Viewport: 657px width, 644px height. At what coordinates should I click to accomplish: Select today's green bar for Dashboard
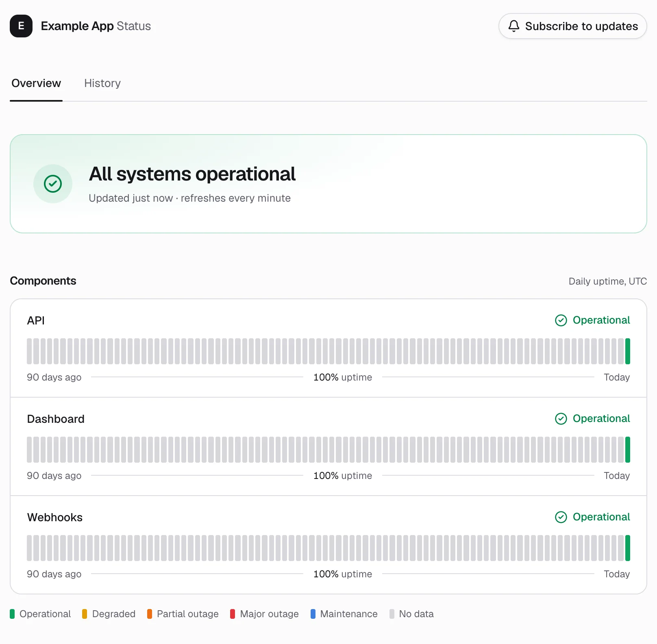pyautogui.click(x=628, y=450)
